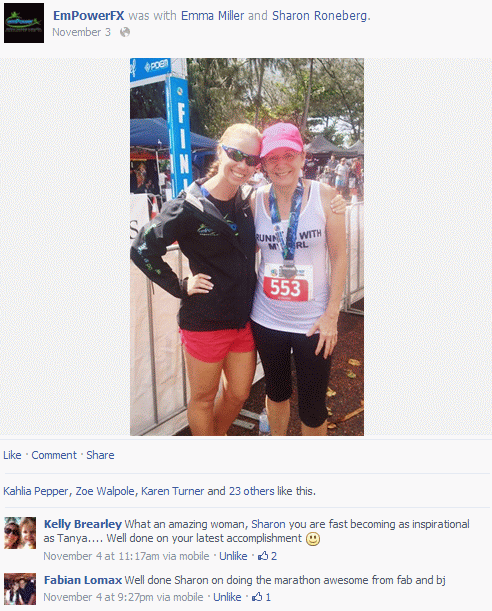Open Karen Turner's profile from likes
Image resolution: width=492 pixels, height=611 pixels.
coord(172,491)
